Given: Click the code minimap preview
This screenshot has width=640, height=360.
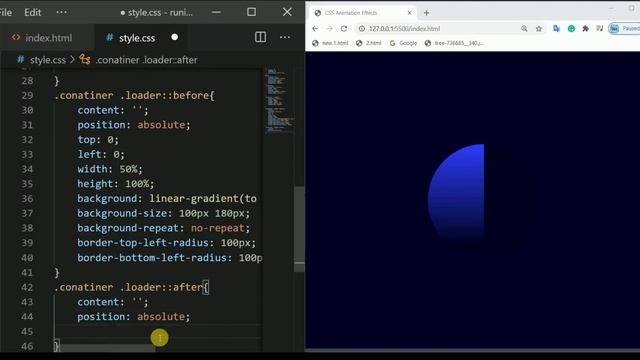Looking at the screenshot, I should coord(279,101).
